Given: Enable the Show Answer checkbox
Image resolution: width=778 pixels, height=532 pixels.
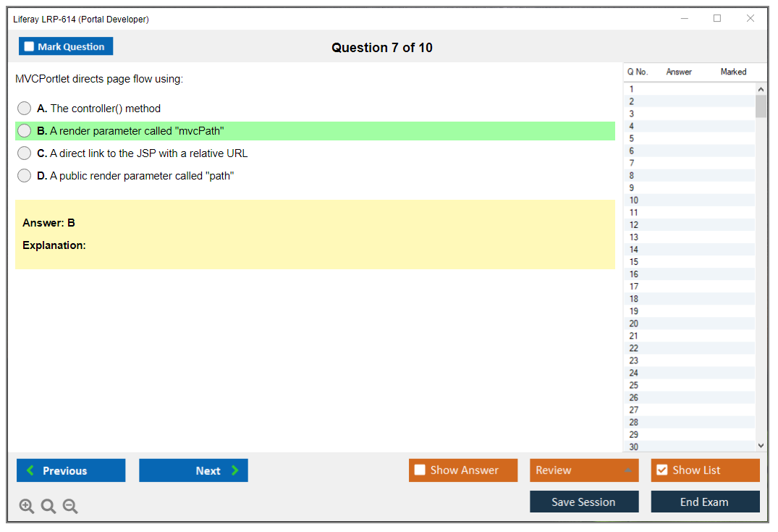Looking at the screenshot, I should click(420, 470).
